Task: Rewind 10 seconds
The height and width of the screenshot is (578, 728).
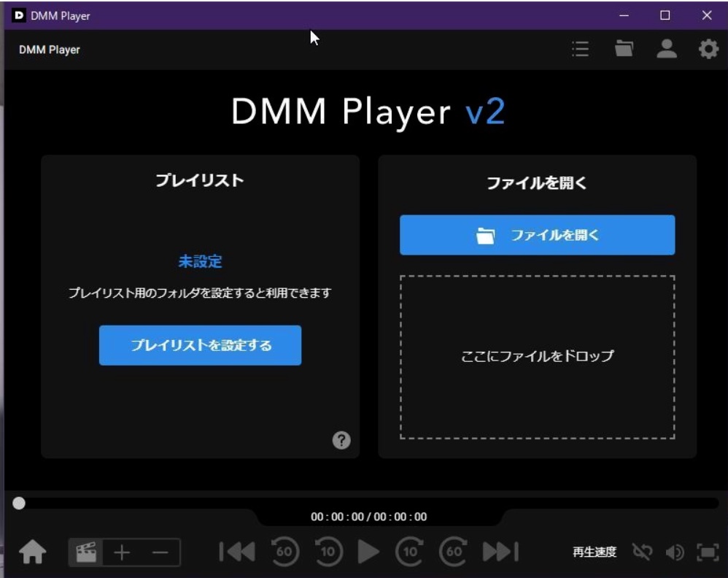Action: [328, 552]
